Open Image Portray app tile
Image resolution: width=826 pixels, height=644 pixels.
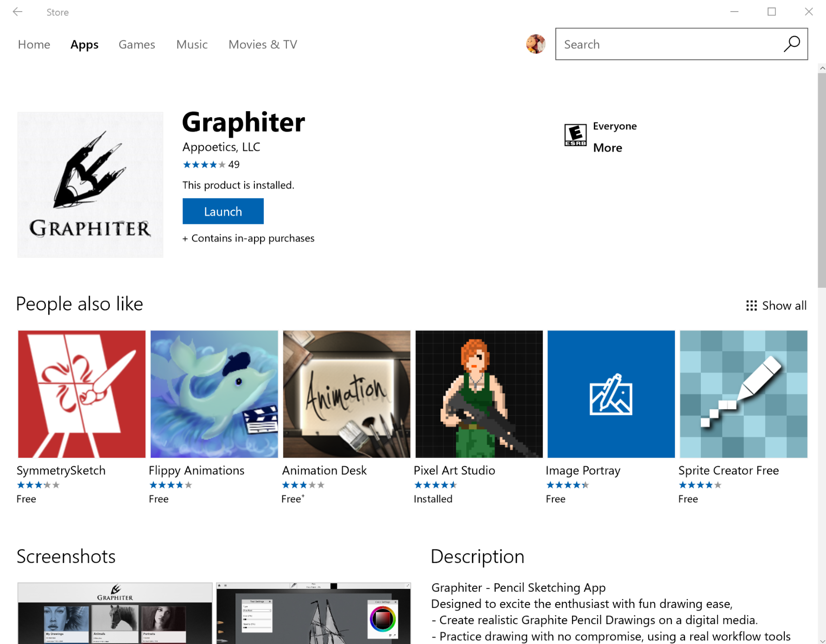[x=611, y=394]
